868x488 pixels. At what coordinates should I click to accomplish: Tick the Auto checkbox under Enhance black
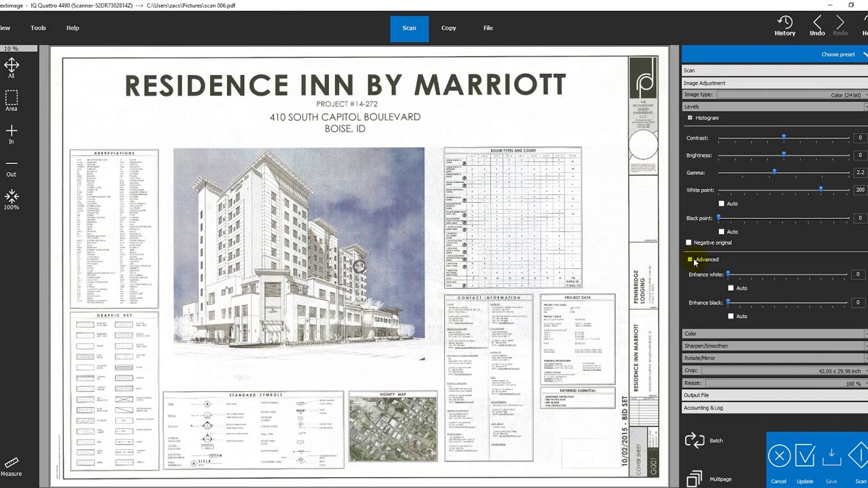[731, 317]
